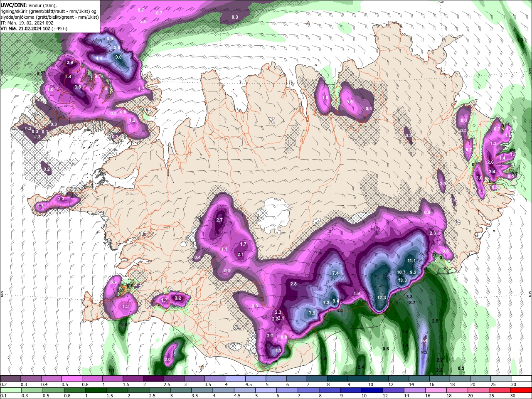Click the 4.1 value on the south coast

click(278, 350)
